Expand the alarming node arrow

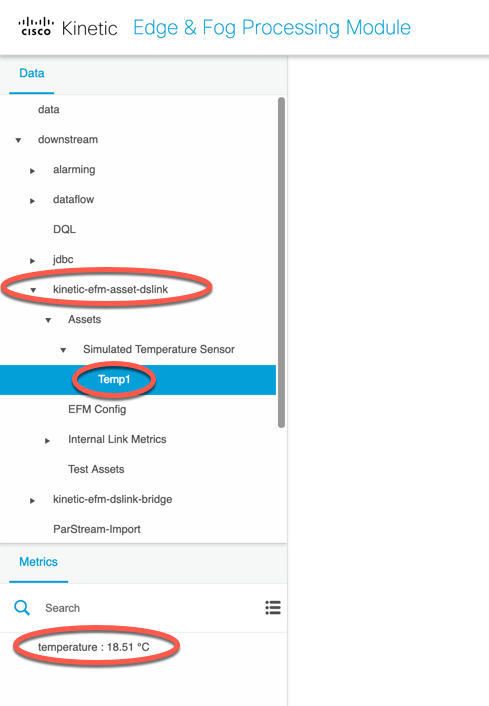pyautogui.click(x=32, y=171)
